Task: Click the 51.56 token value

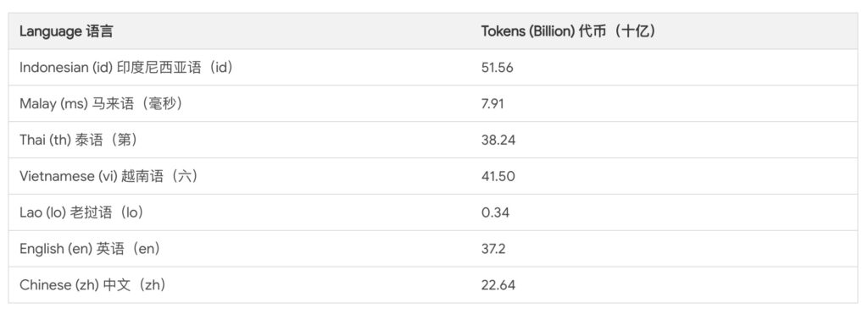Action: (x=497, y=68)
